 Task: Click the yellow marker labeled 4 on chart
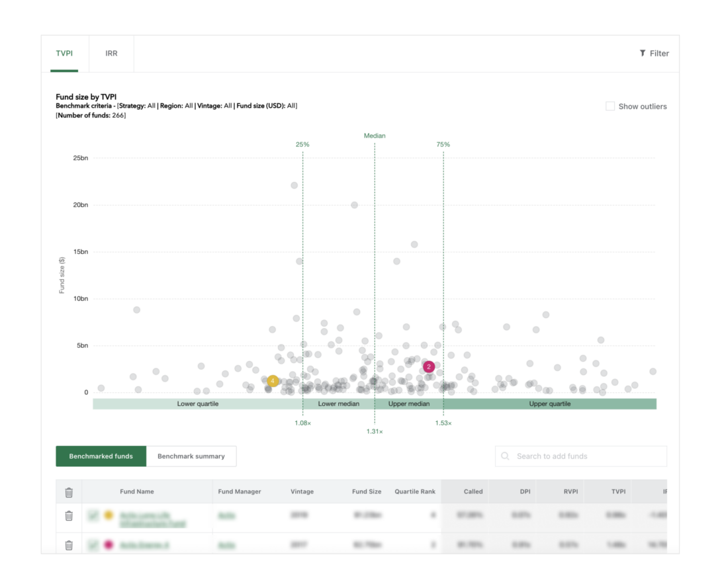point(273,381)
